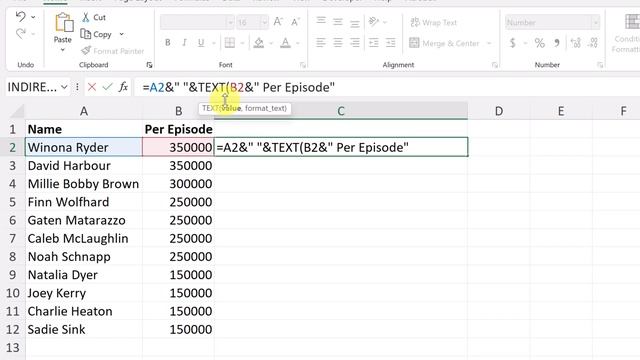
Task: Click Decrease Font Size icon
Action: 296,22
